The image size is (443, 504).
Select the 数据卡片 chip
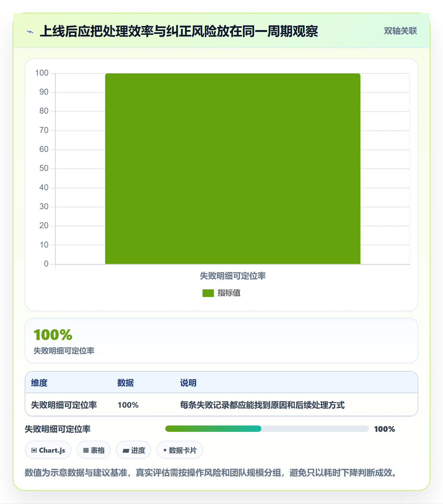coord(180,450)
